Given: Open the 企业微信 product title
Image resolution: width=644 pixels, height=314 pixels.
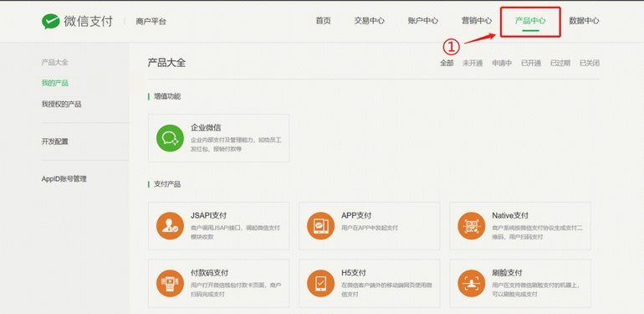Looking at the screenshot, I should (206, 128).
